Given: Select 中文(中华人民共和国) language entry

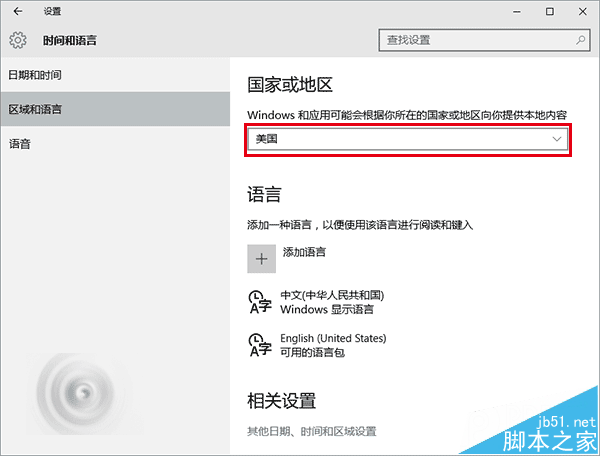Looking at the screenshot, I should (x=332, y=295).
